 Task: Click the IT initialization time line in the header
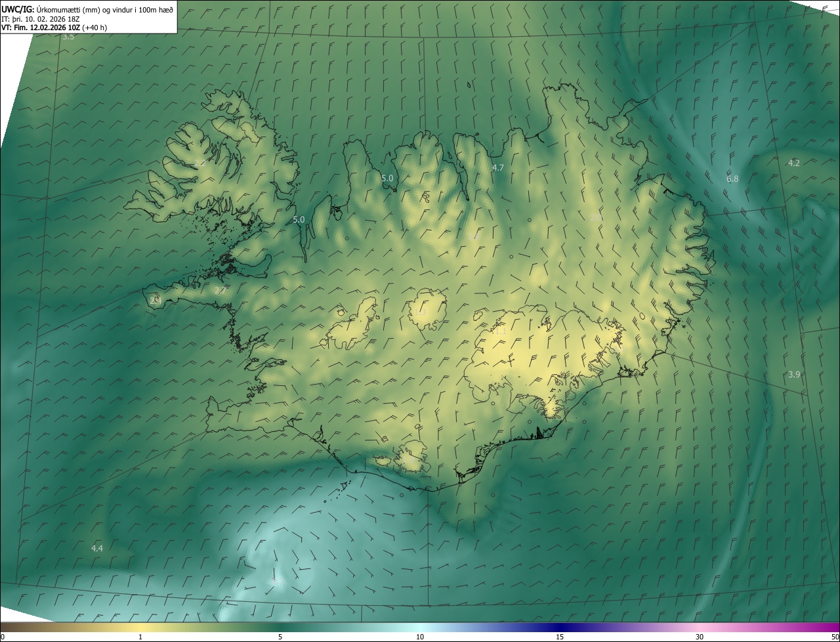(x=40, y=18)
